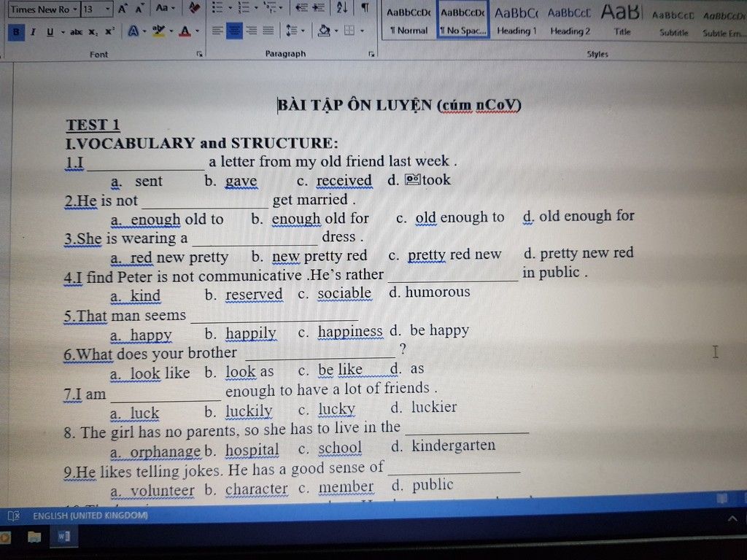Viewport: 747px width, 560px height.
Task: Expand the Shading dropdown arrow
Action: pyautogui.click(x=336, y=31)
